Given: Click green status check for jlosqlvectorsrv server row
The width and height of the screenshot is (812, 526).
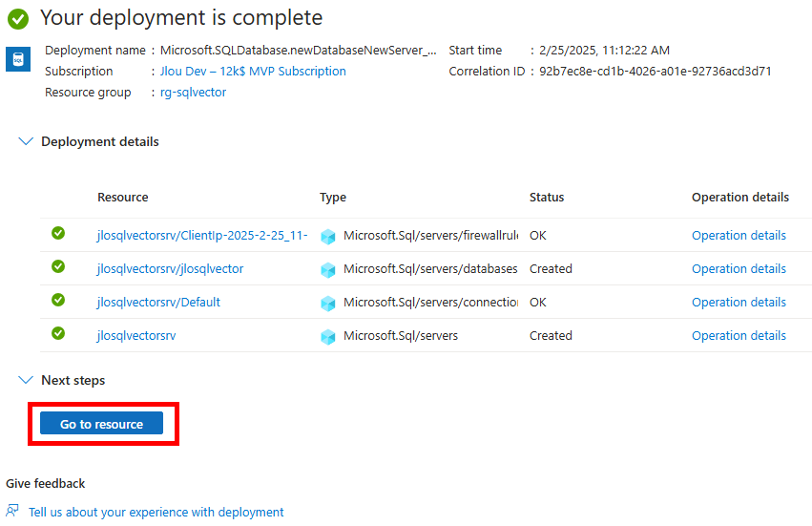Looking at the screenshot, I should click(58, 333).
